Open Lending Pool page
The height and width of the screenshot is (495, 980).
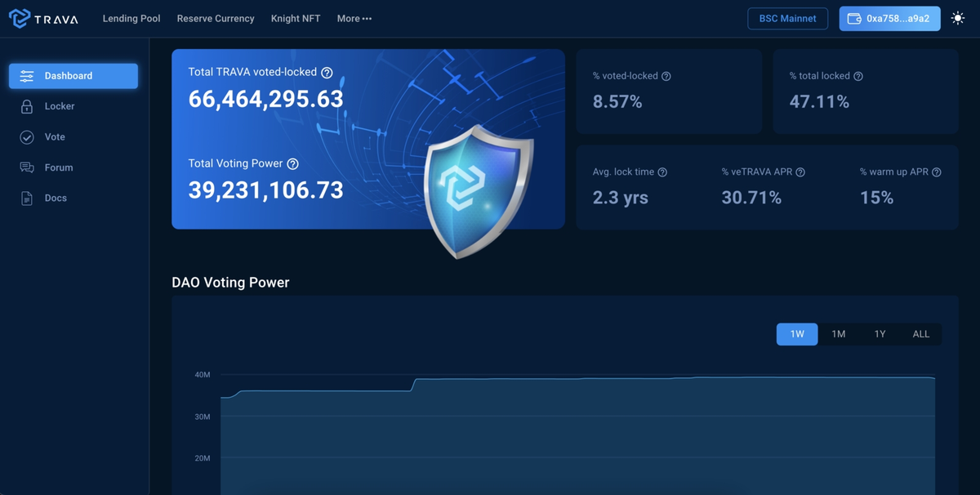(x=131, y=18)
